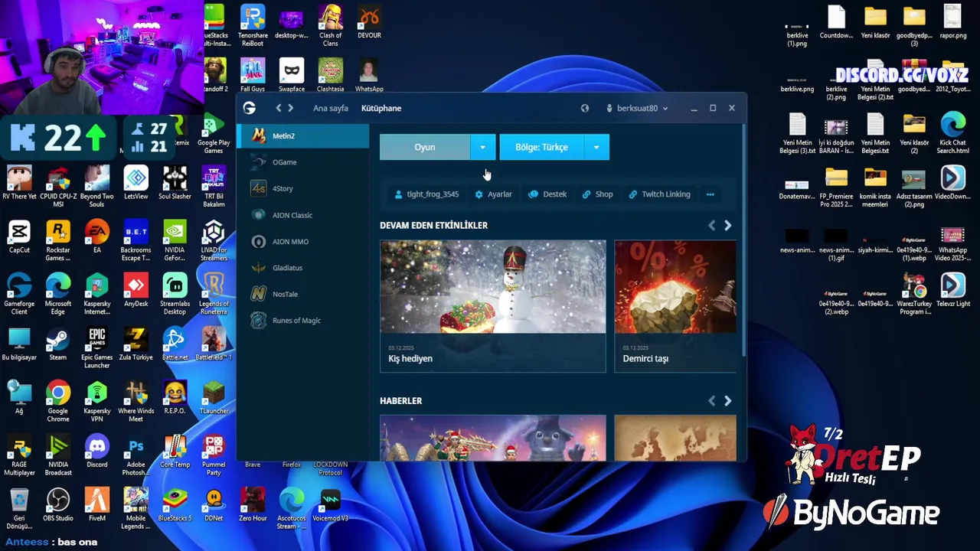The image size is (980, 551).
Task: Open the Battle.net desktop icon
Action: (175, 344)
